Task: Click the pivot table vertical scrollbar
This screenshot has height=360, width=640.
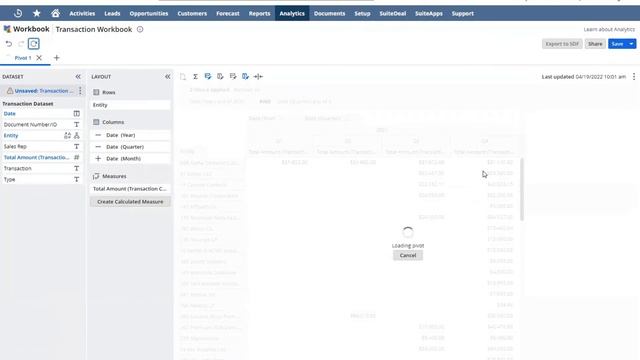Action: pyautogui.click(x=522, y=189)
